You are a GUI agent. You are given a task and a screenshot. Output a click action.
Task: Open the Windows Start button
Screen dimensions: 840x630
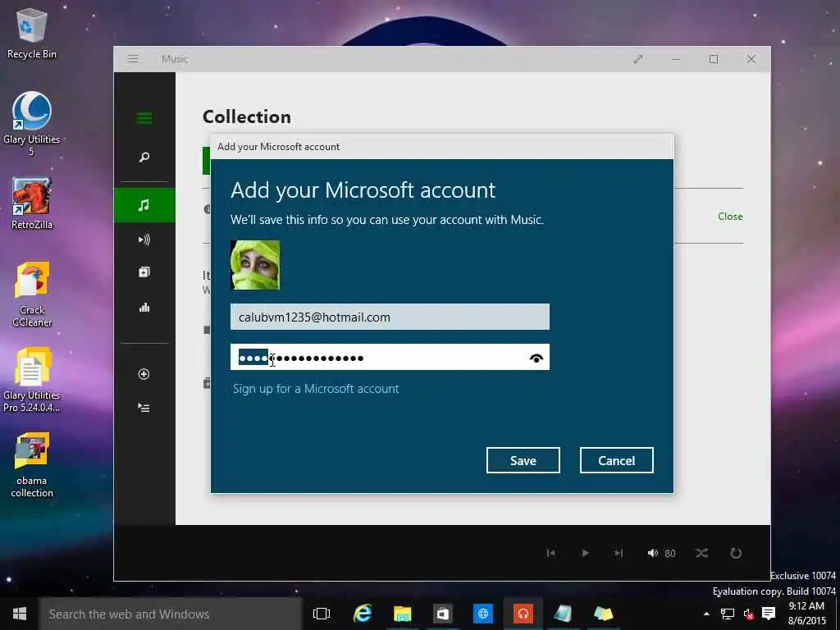point(20,614)
